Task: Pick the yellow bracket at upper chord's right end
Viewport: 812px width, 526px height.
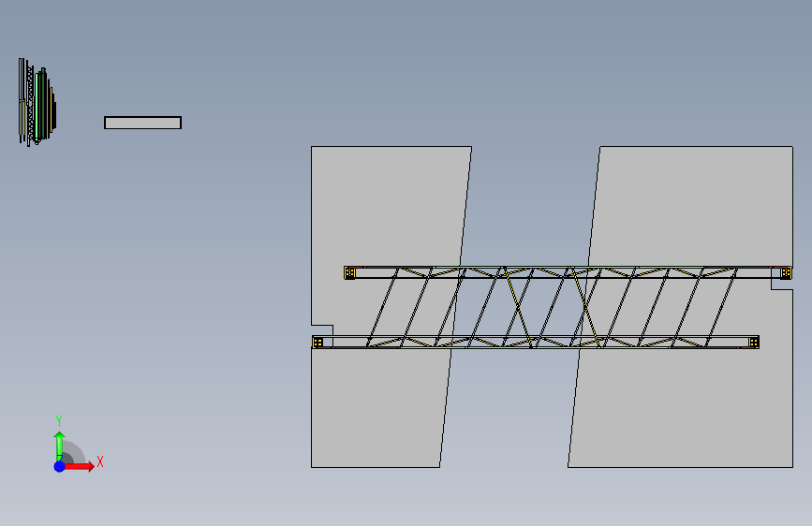Action: click(x=786, y=272)
